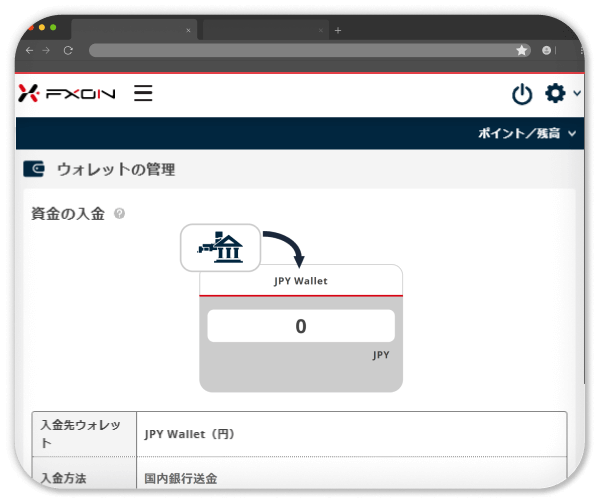This screenshot has height=504, width=600.
Task: Click the browser back arrow
Action: [x=29, y=51]
